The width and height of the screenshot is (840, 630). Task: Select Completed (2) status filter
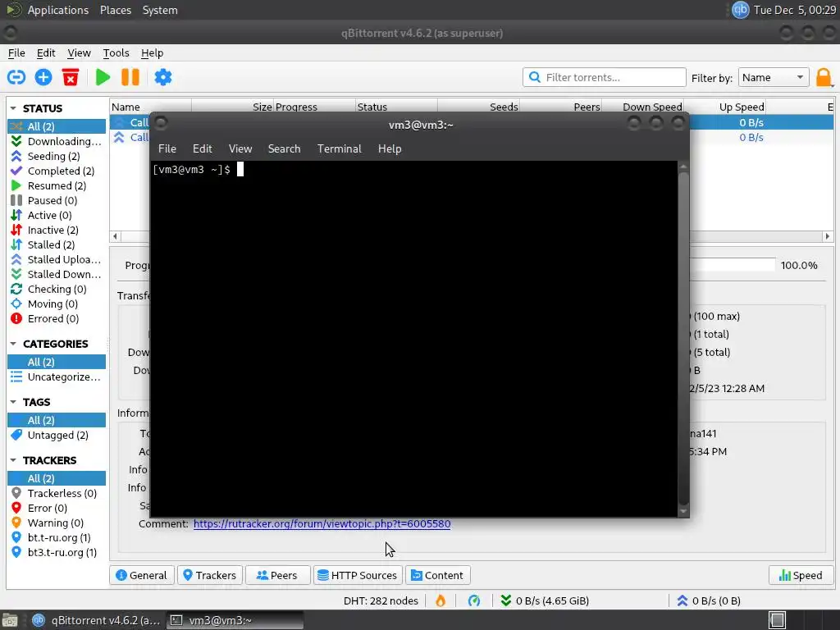point(57,171)
